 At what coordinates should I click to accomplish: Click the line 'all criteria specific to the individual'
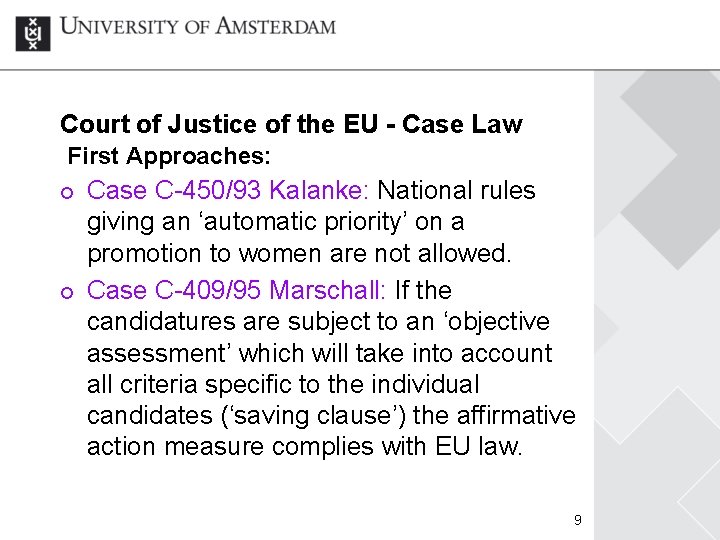[x=283, y=384]
